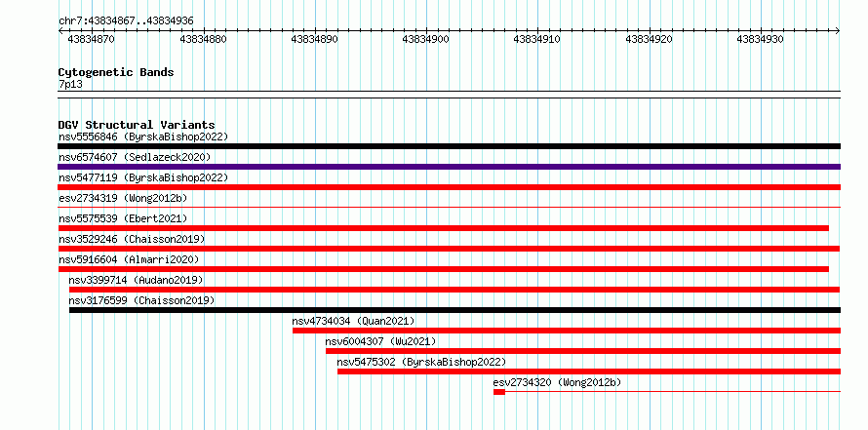868x430 pixels.
Task: Click the nsv5477119 (ByrskaBishop2022) label
Action: pyautogui.click(x=143, y=177)
